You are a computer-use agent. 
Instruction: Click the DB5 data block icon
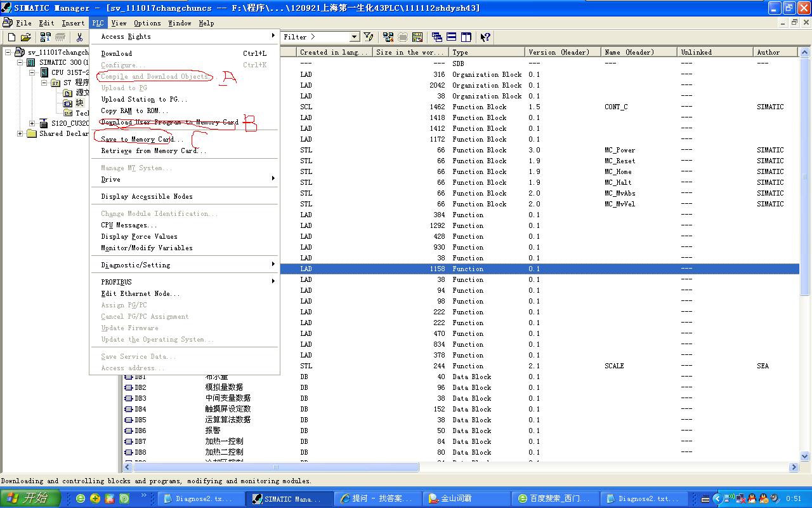[x=129, y=420]
